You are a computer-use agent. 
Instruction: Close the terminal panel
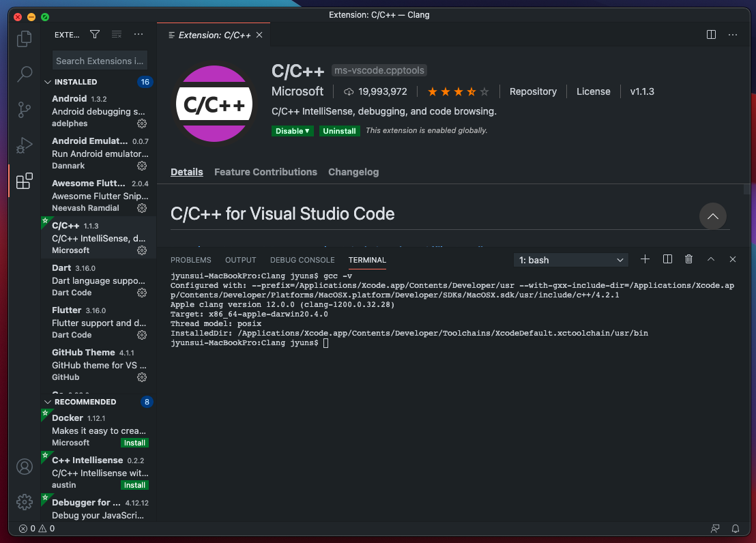pos(733,259)
